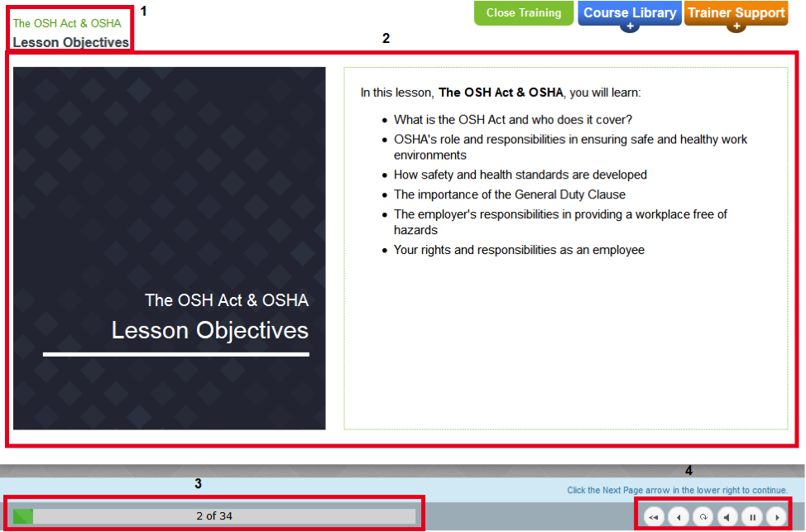The image size is (806, 532).
Task: Expand the plus under Trainer Support
Action: [736, 26]
